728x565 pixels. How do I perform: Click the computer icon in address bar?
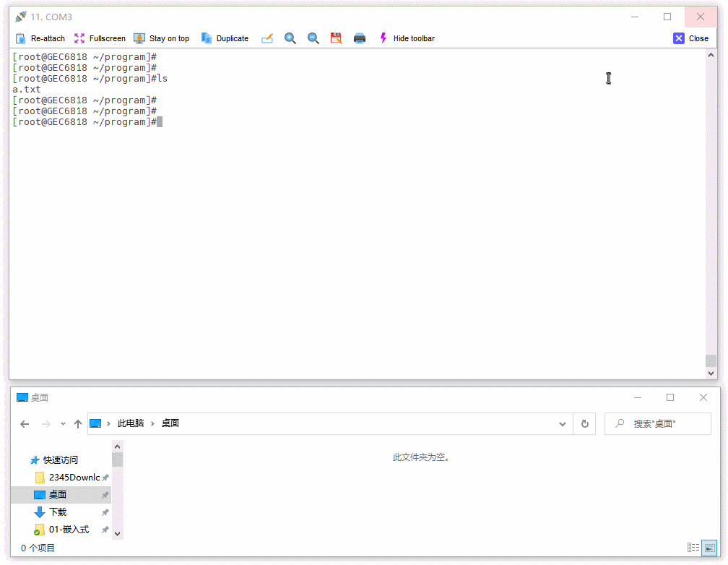pyautogui.click(x=95, y=423)
